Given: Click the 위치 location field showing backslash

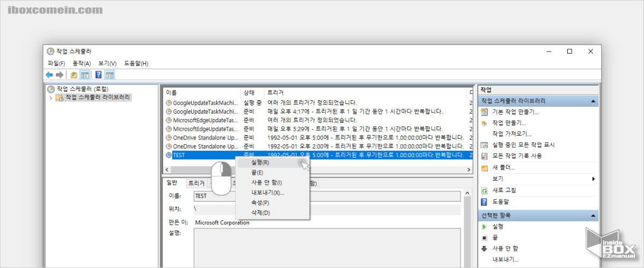Looking at the screenshot, I should [x=327, y=210].
